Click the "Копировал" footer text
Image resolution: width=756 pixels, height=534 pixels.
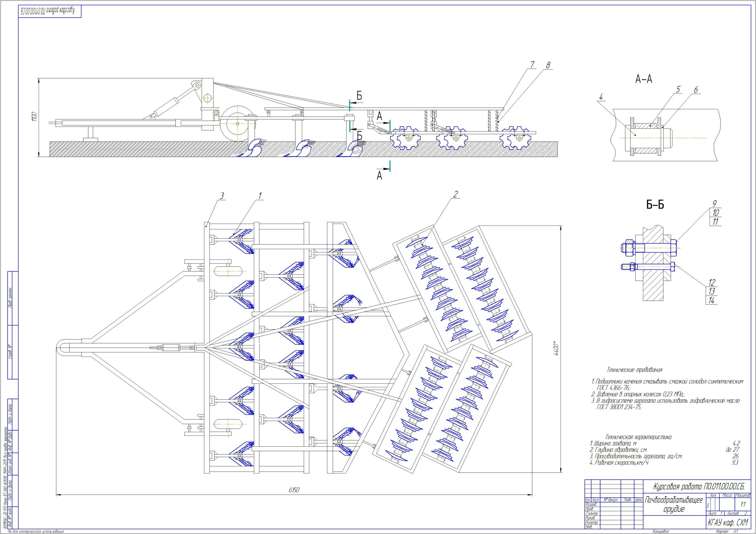click(x=661, y=532)
